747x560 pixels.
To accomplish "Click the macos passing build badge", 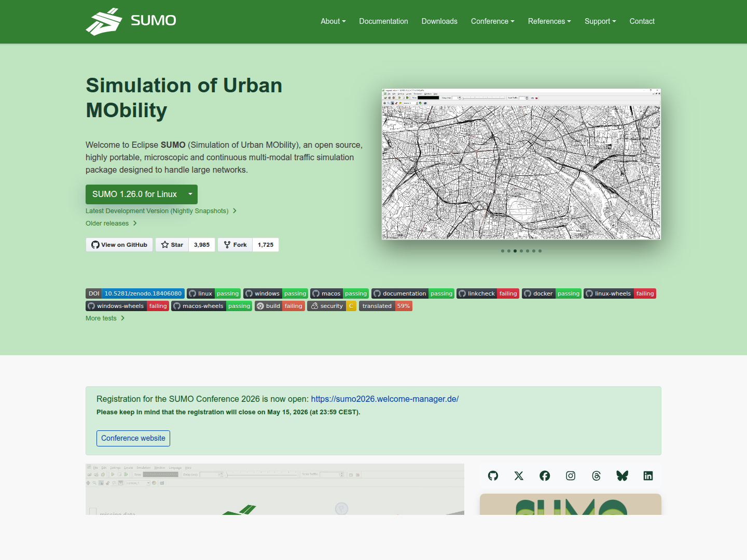I will (339, 293).
